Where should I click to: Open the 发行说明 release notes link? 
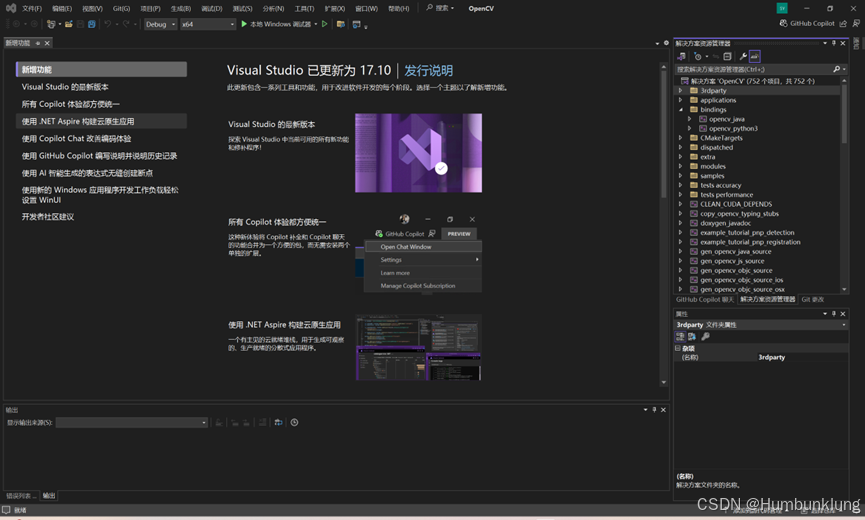[x=428, y=71]
